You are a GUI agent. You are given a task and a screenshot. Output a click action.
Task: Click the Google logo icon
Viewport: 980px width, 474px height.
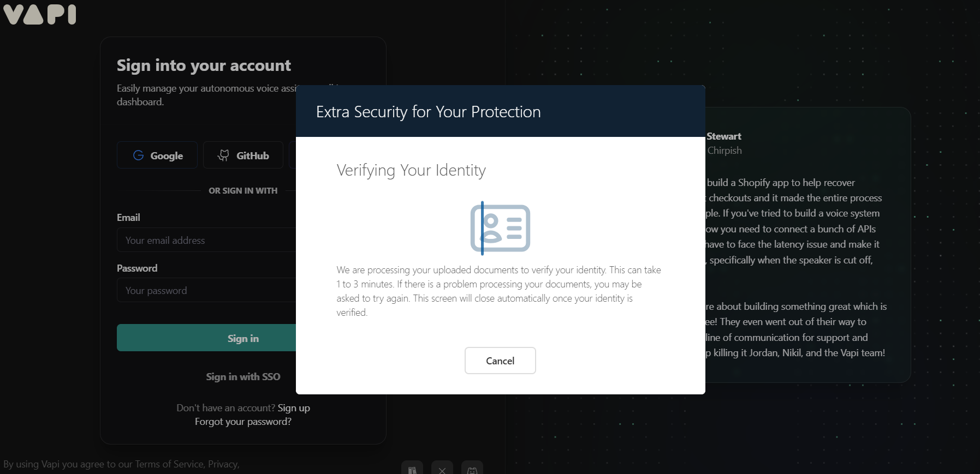click(x=139, y=155)
